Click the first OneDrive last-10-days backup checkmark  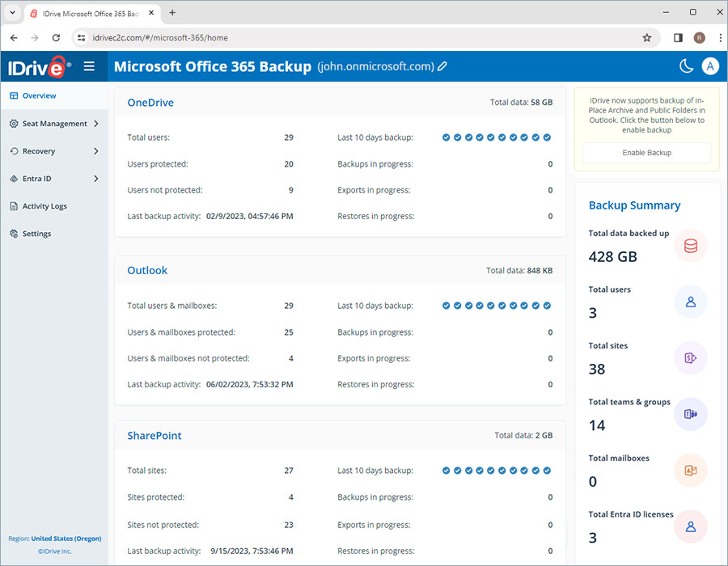click(447, 137)
